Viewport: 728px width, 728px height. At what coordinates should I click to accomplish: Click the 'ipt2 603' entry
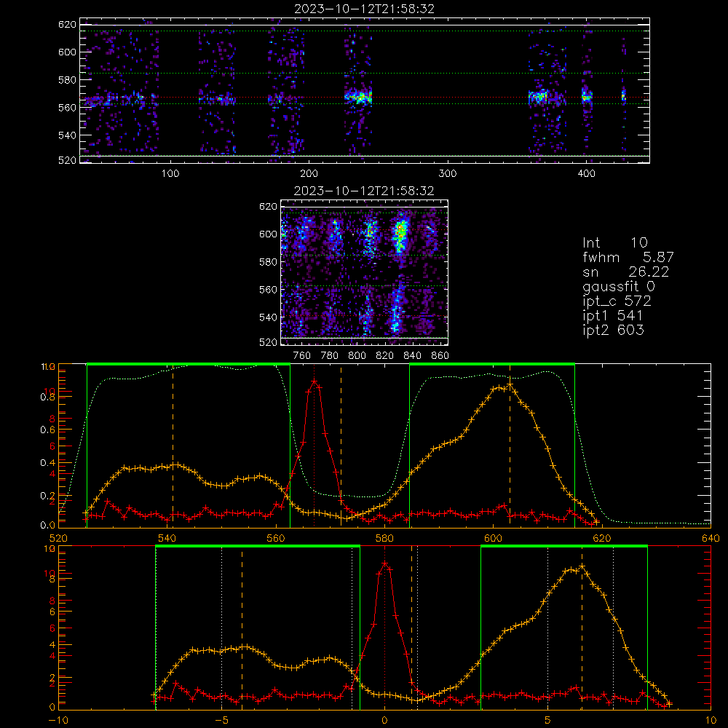click(x=613, y=330)
